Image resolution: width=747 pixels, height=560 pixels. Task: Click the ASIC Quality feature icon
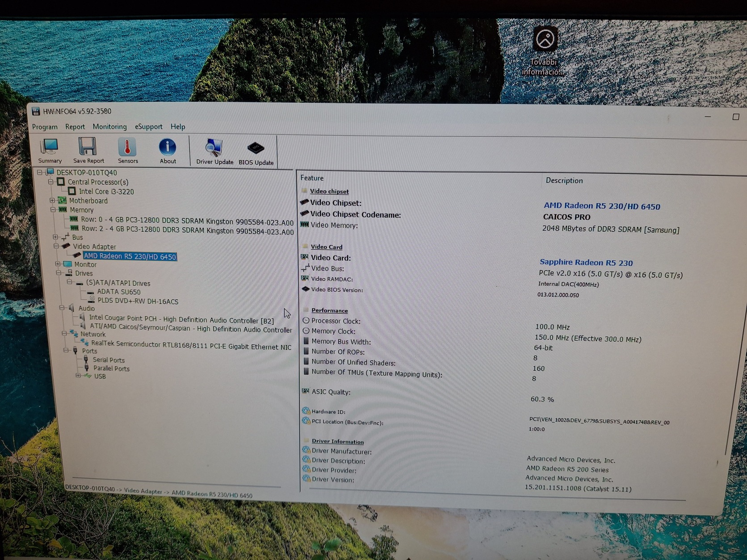[x=306, y=391]
